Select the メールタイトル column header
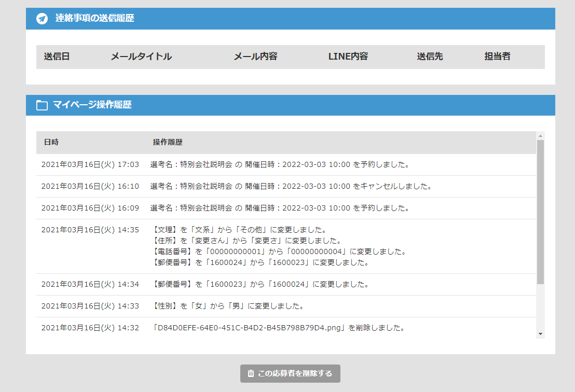Viewport: 575px width, 392px height. (x=141, y=57)
